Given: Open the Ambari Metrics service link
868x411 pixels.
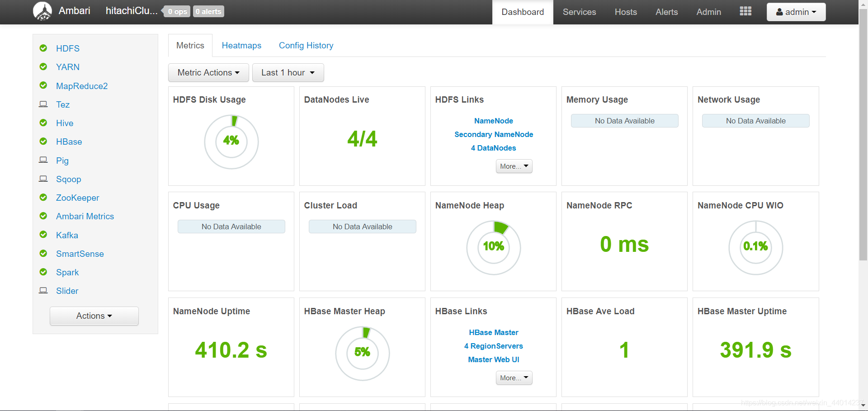Looking at the screenshot, I should click(x=85, y=216).
